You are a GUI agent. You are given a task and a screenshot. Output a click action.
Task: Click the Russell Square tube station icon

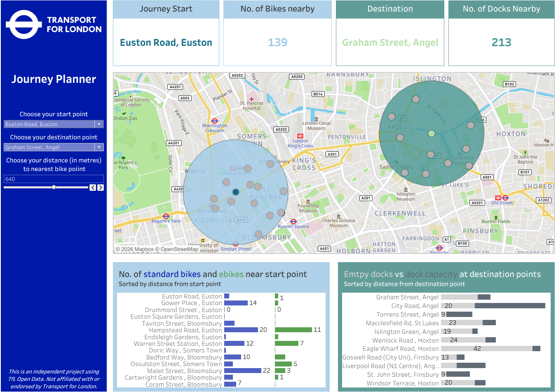(x=293, y=222)
